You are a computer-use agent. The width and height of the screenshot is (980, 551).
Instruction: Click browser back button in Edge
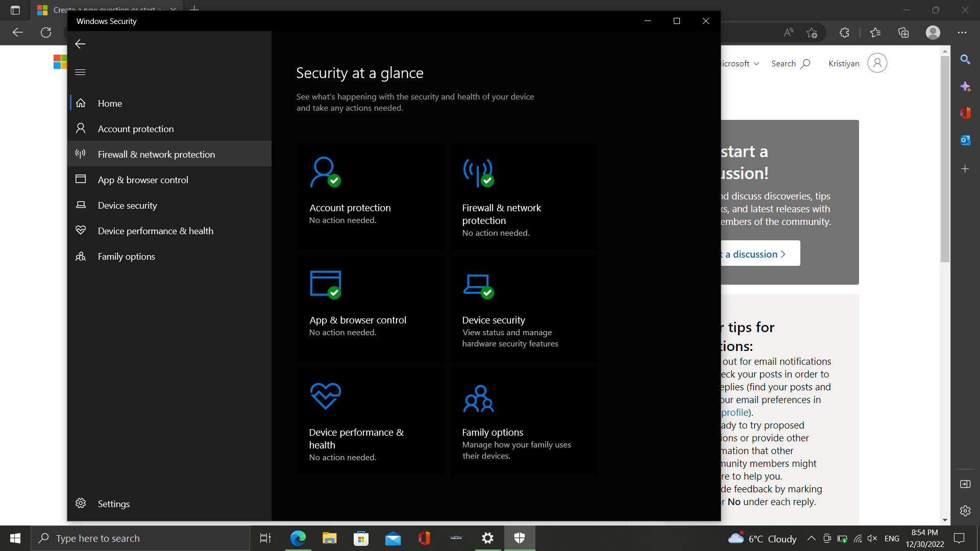point(18,33)
